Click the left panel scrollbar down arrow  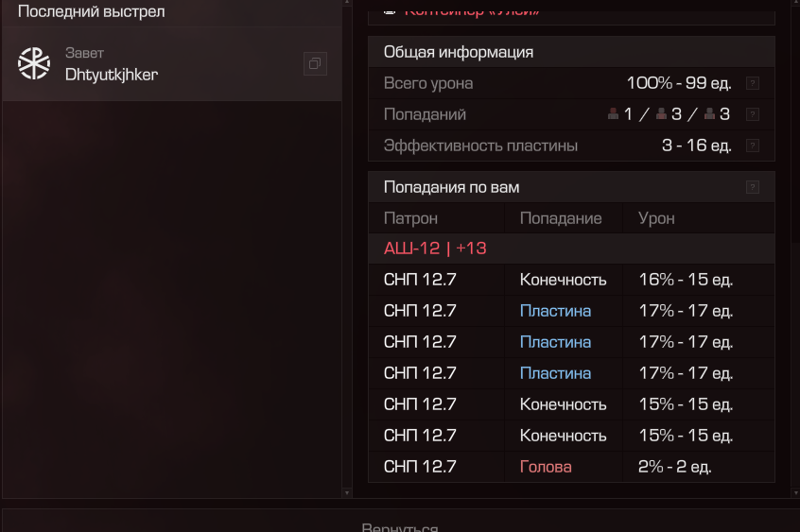tap(347, 493)
